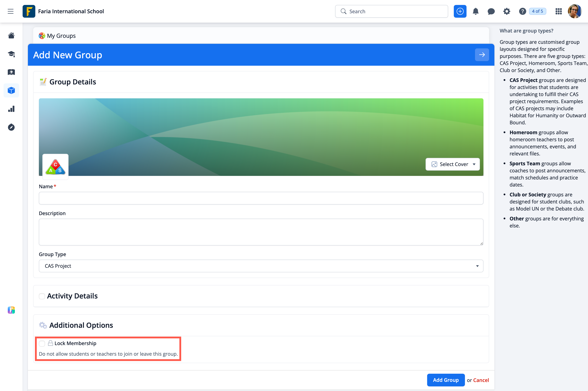Open the hamburger navigation menu
This screenshot has width=588, height=391.
pyautogui.click(x=10, y=11)
